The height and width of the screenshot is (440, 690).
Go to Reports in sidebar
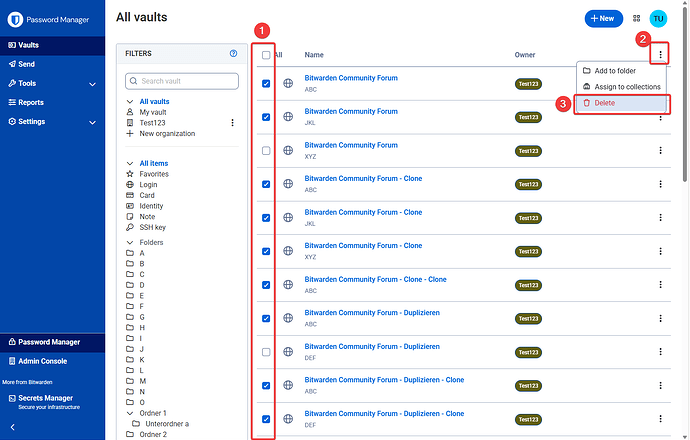(52, 103)
